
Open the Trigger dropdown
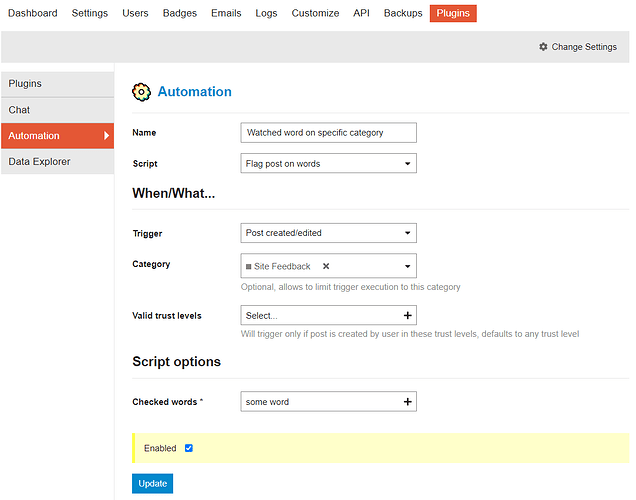[x=329, y=233]
